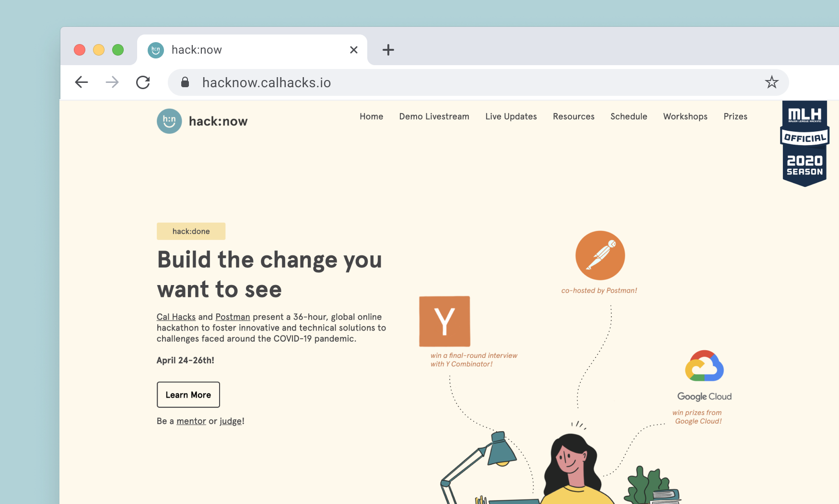Screen dimensions: 839x504
Task: Follow the Postman link in description
Action: pos(233,317)
